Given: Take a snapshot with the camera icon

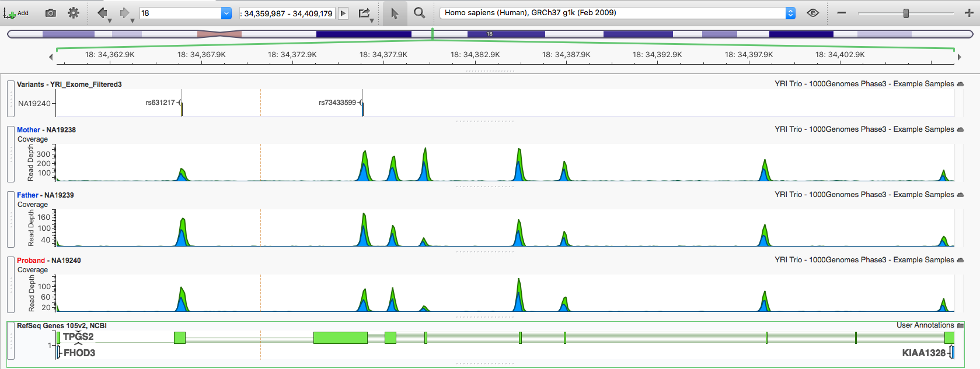Looking at the screenshot, I should pyautogui.click(x=51, y=13).
